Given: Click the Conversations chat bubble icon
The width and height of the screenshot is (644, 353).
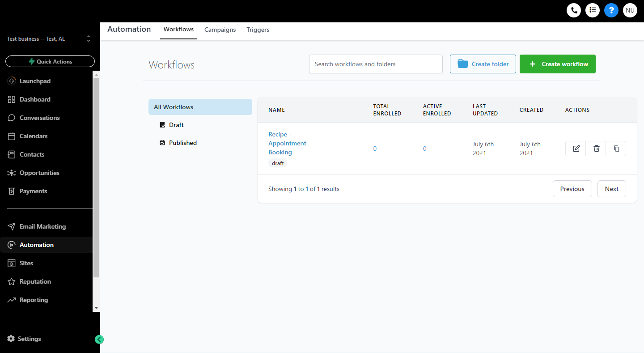Looking at the screenshot, I should (12, 118).
